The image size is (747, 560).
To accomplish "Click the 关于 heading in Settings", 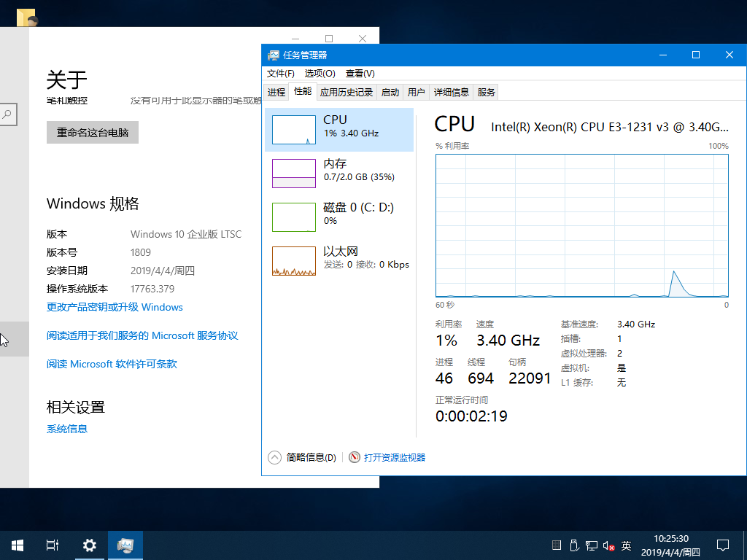I will pos(66,79).
